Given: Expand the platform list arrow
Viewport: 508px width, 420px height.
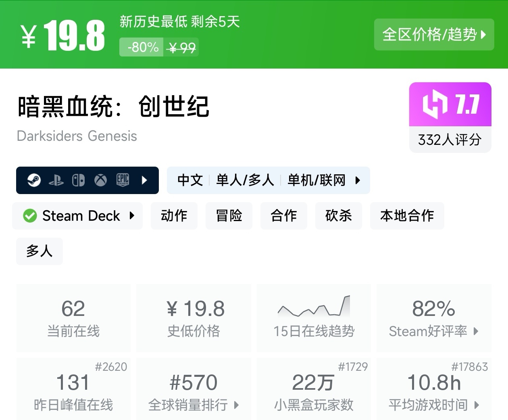Looking at the screenshot, I should pyautogui.click(x=145, y=180).
